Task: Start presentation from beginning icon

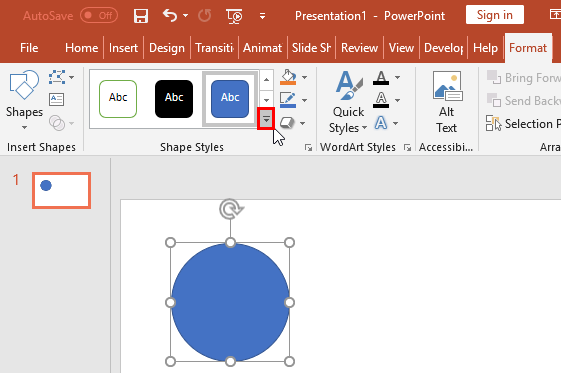Action: [x=234, y=16]
